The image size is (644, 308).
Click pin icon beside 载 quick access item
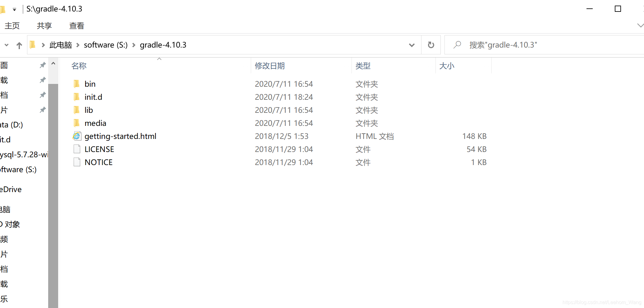click(43, 80)
